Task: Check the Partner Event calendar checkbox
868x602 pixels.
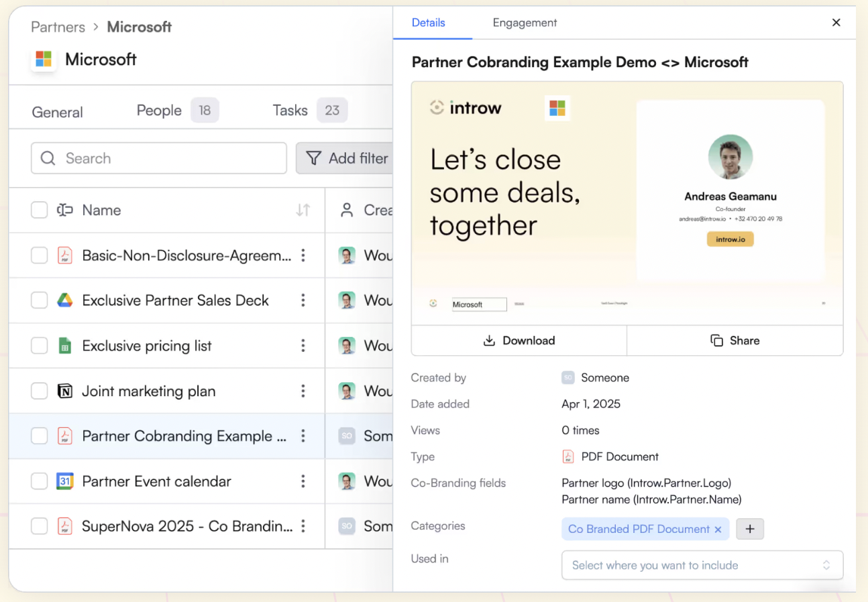Action: coord(40,481)
